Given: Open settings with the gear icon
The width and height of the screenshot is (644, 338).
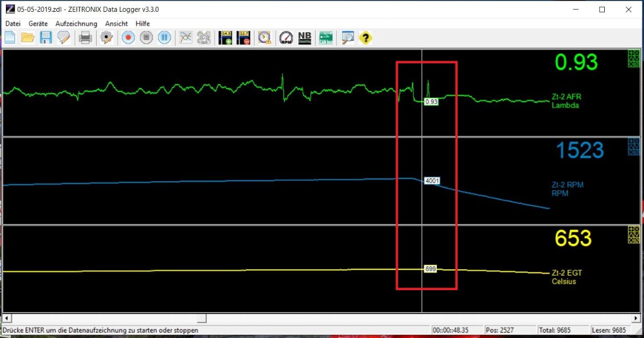Looking at the screenshot, I should tap(106, 38).
